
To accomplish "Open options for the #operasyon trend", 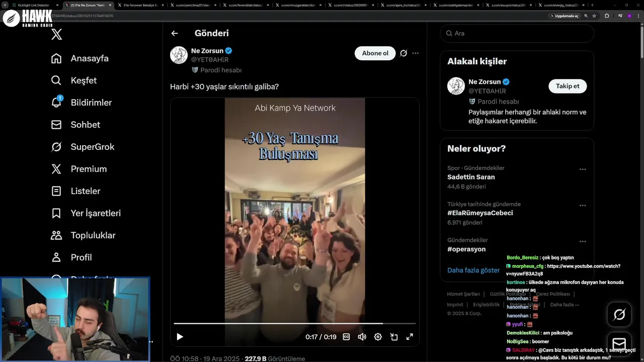I will coord(583,241).
